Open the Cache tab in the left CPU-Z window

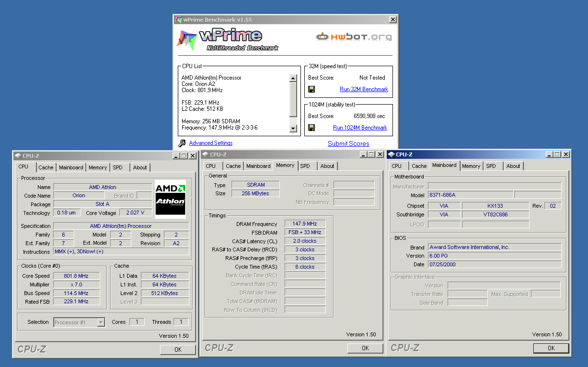click(x=46, y=167)
